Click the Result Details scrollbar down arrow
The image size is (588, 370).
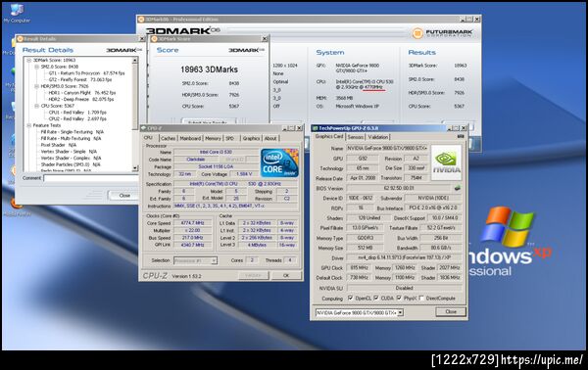[135, 169]
